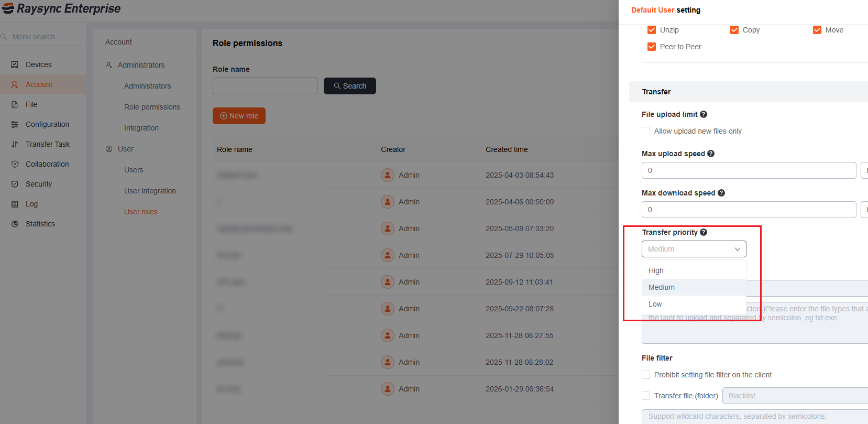
Task: Open Configuration in the left menu
Action: pos(47,124)
